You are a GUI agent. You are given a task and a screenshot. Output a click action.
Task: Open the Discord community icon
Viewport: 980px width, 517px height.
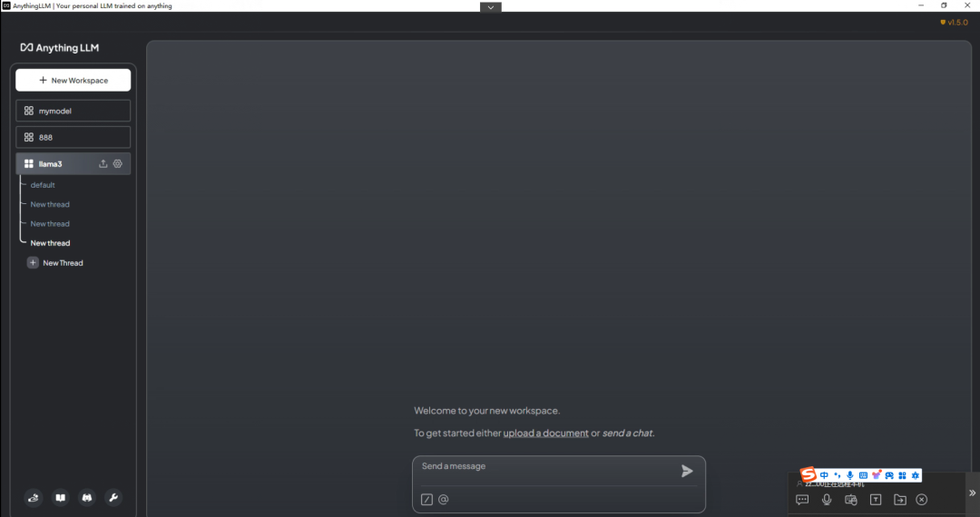point(87,498)
